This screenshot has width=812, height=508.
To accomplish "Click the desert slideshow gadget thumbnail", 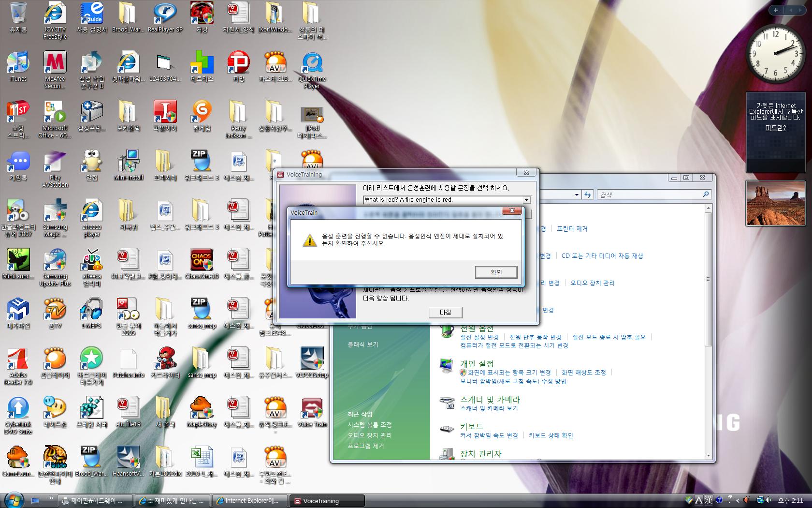I will 776,204.
